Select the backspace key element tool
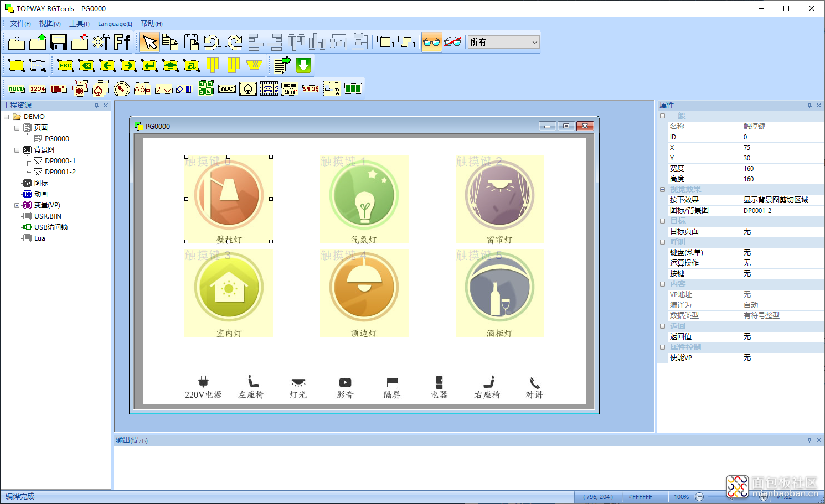The image size is (825, 504). pos(86,65)
